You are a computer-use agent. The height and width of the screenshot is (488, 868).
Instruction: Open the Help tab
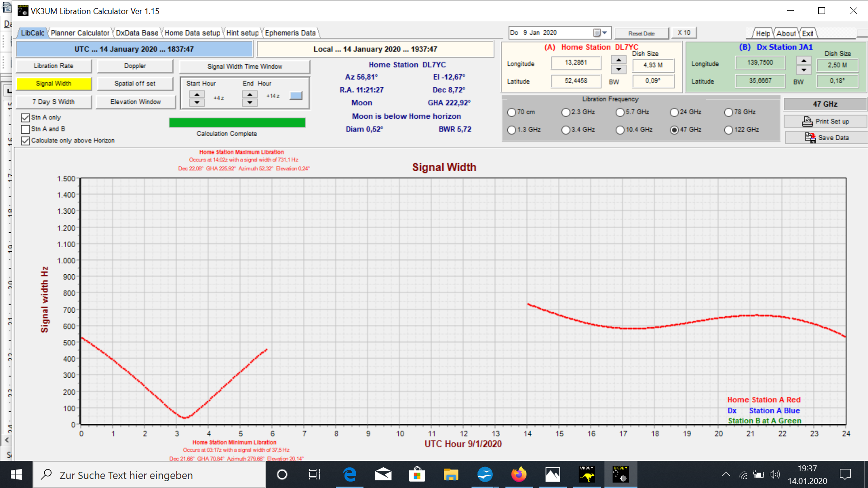pyautogui.click(x=763, y=33)
